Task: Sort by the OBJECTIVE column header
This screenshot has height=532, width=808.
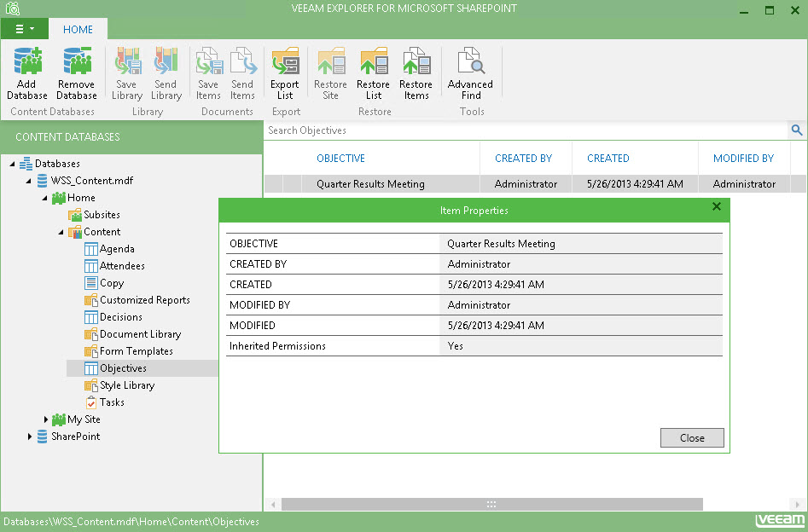Action: (x=340, y=158)
